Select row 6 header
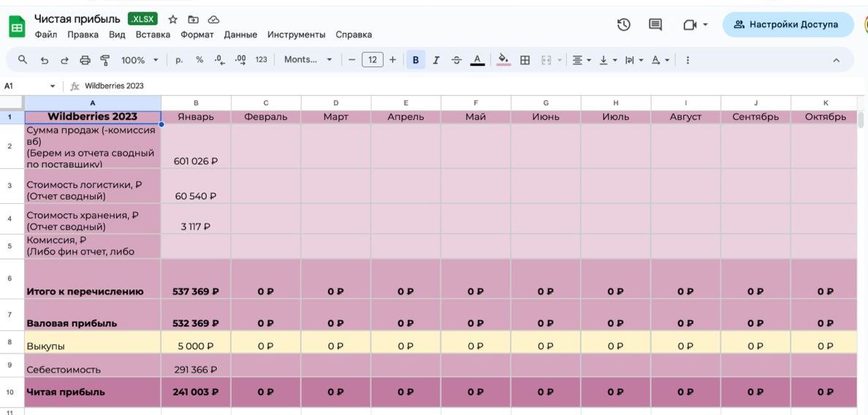868x415 pixels. click(12, 279)
